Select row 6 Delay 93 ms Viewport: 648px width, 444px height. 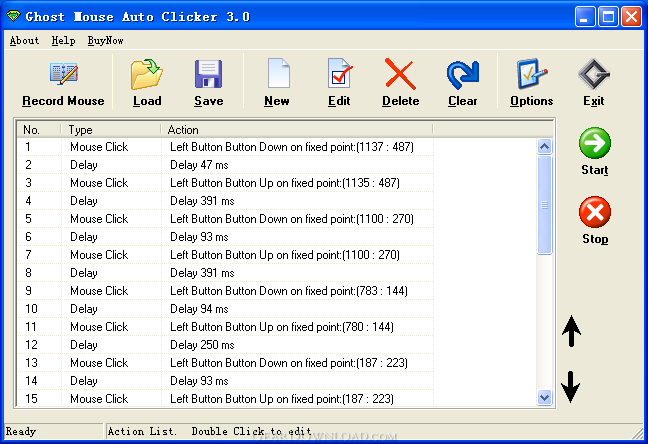click(x=225, y=237)
